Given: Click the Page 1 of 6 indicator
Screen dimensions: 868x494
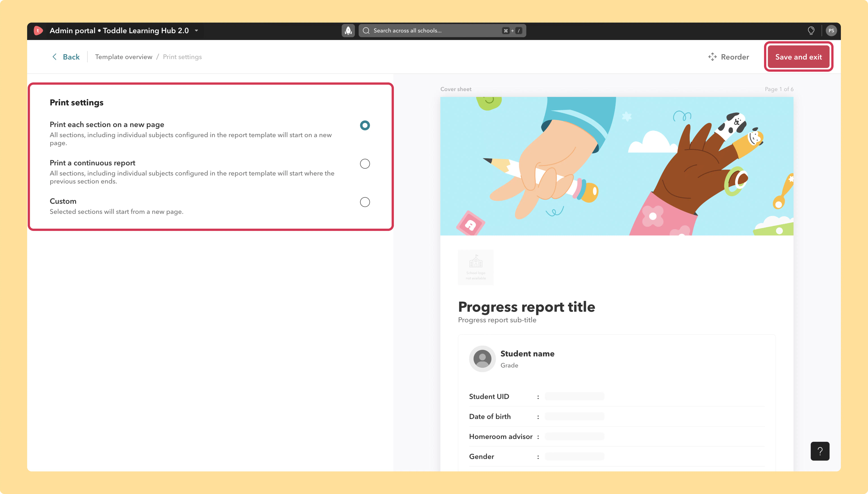Looking at the screenshot, I should coord(779,89).
